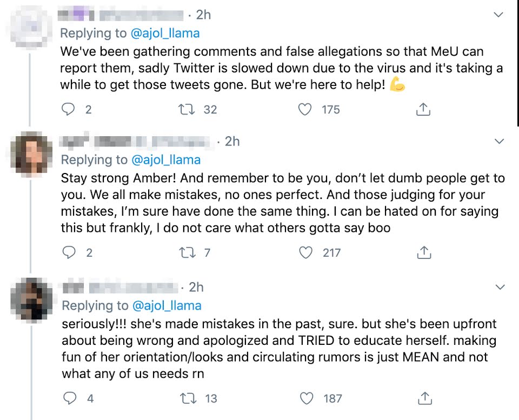The image size is (519, 420).
Task: Open the chevron menu on third tweet
Action: [x=500, y=287]
